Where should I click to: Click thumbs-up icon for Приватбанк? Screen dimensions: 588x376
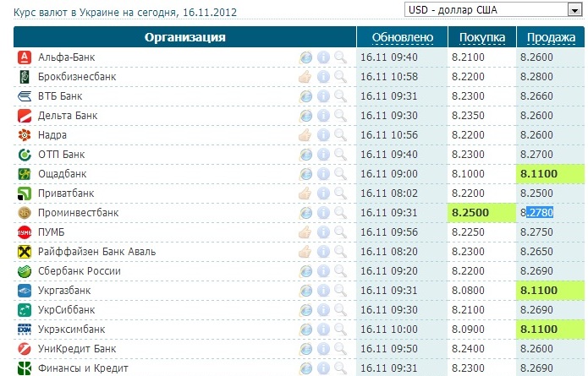305,193
